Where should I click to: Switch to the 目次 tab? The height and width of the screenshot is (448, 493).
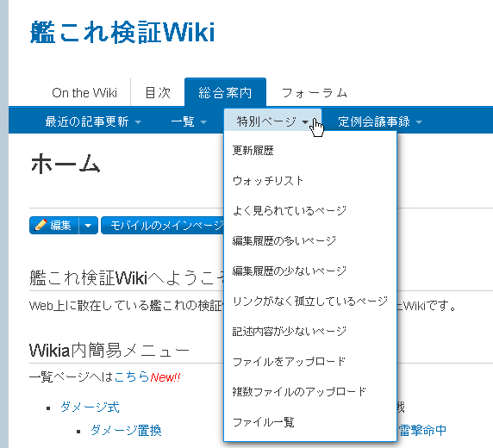[158, 93]
